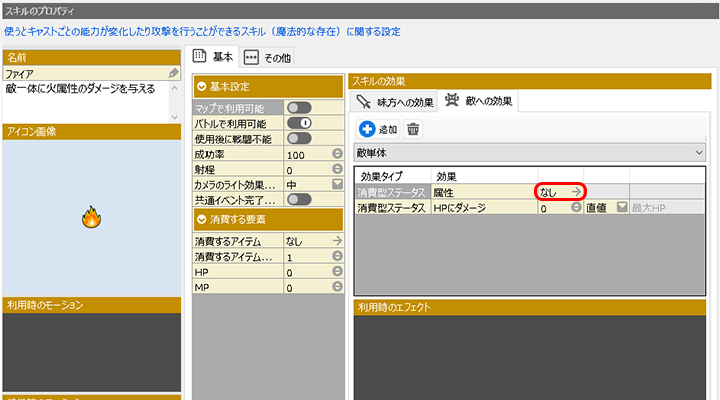Collapse the 基本設定 section header
The image size is (720, 400).
point(203,86)
